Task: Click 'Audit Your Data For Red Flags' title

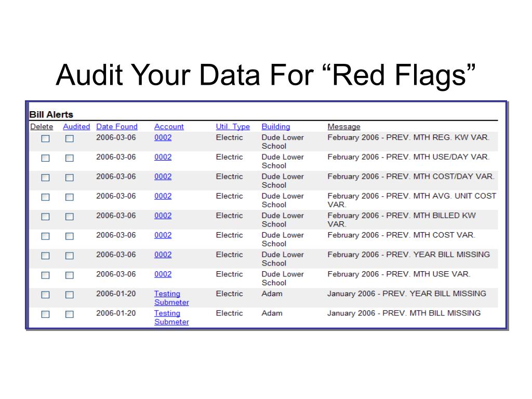Action: pyautogui.click(x=265, y=75)
